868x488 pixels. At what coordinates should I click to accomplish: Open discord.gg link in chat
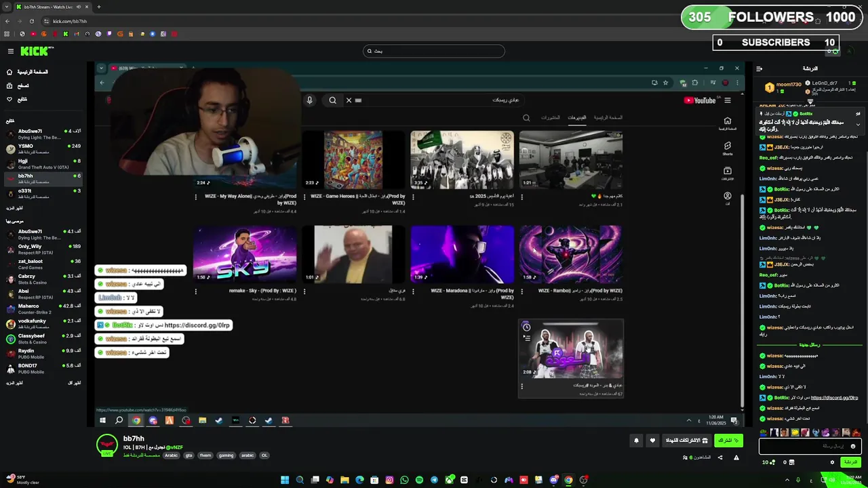834,398
